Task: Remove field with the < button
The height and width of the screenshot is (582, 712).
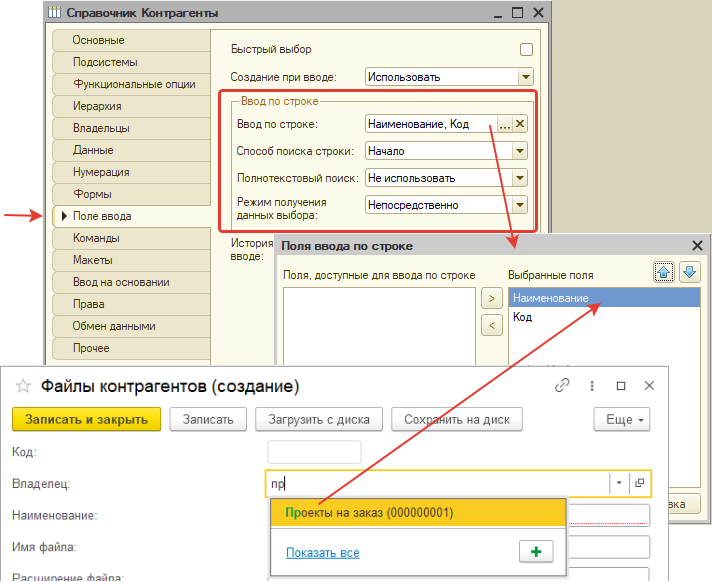Action: pos(491,325)
